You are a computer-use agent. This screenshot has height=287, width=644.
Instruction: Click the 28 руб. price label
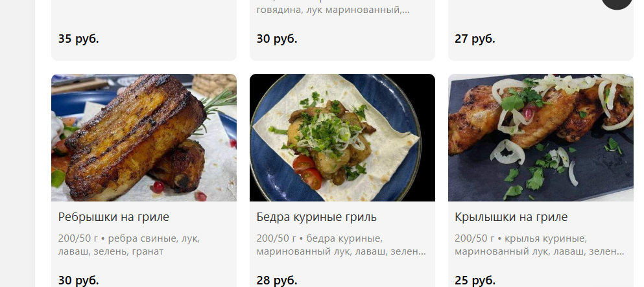pos(277,281)
